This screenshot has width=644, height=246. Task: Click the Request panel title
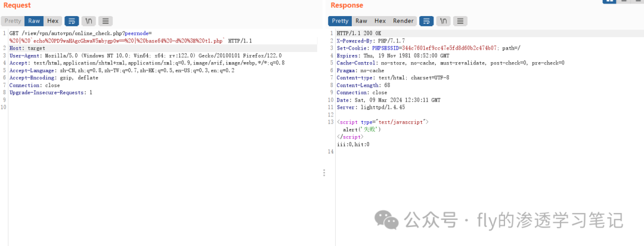[17, 5]
